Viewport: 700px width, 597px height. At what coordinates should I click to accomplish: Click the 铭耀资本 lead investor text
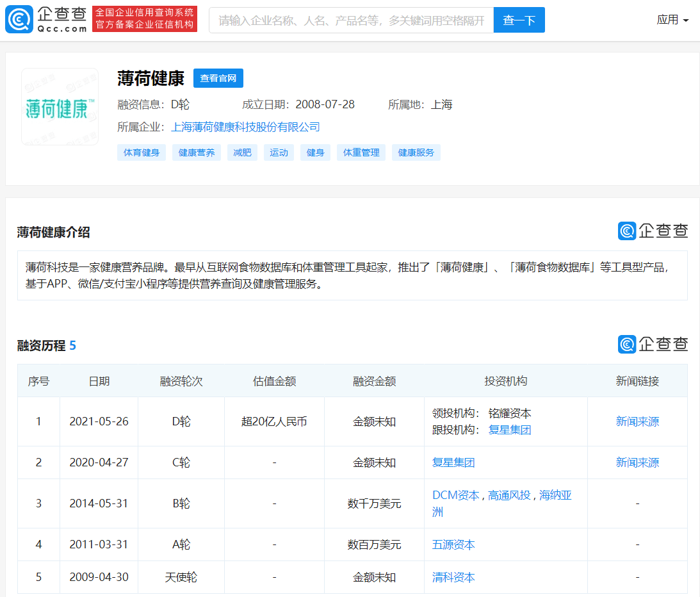click(x=510, y=413)
